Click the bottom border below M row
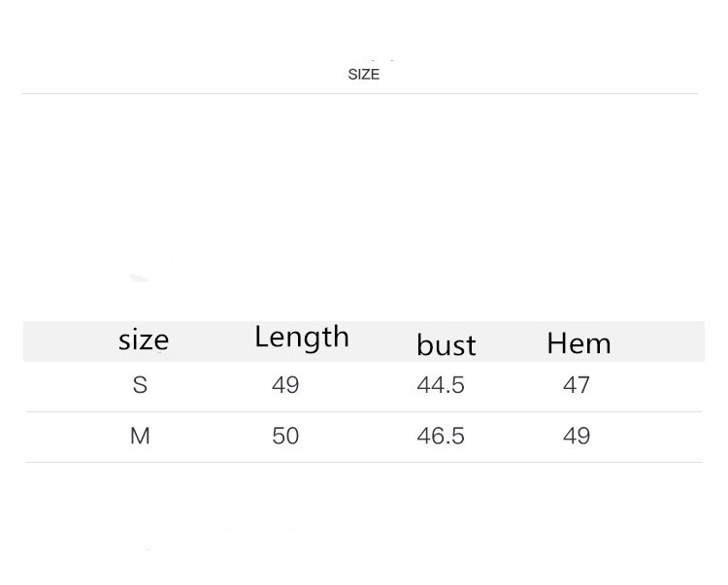Viewport: 728px width, 585px height. coord(363,462)
